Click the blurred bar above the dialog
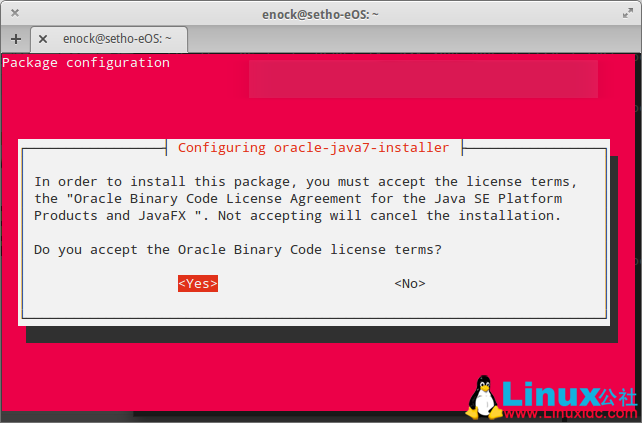642x423 pixels. (422, 79)
